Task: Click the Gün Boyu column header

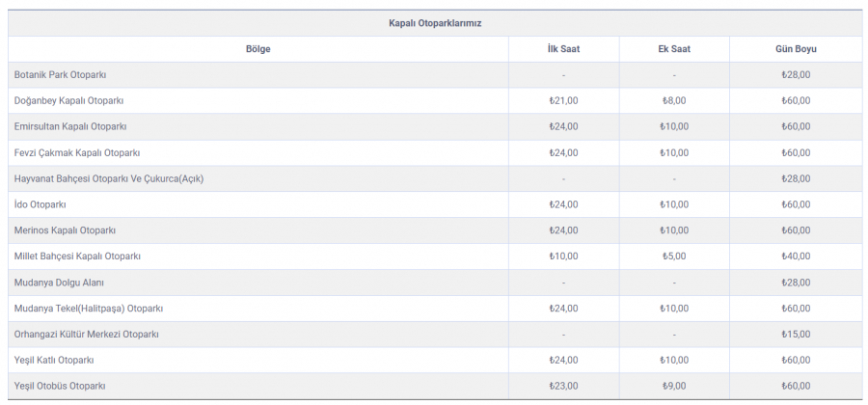Action: click(796, 49)
